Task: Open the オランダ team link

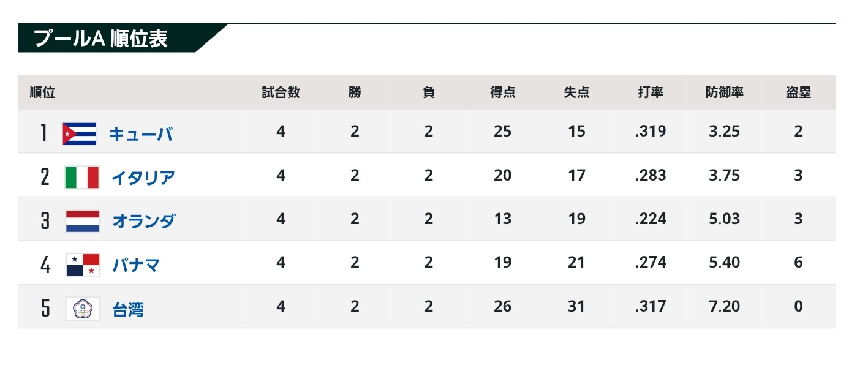Action: pos(143,221)
